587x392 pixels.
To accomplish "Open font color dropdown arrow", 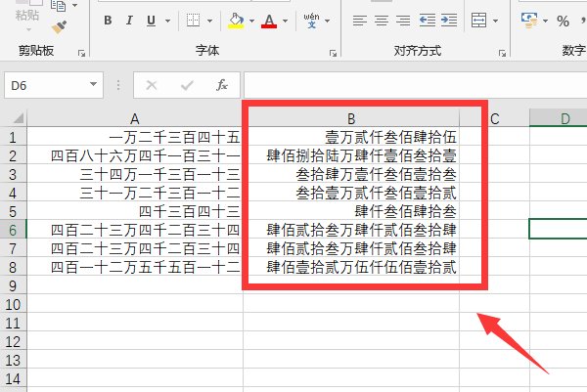I will pyautogui.click(x=286, y=21).
